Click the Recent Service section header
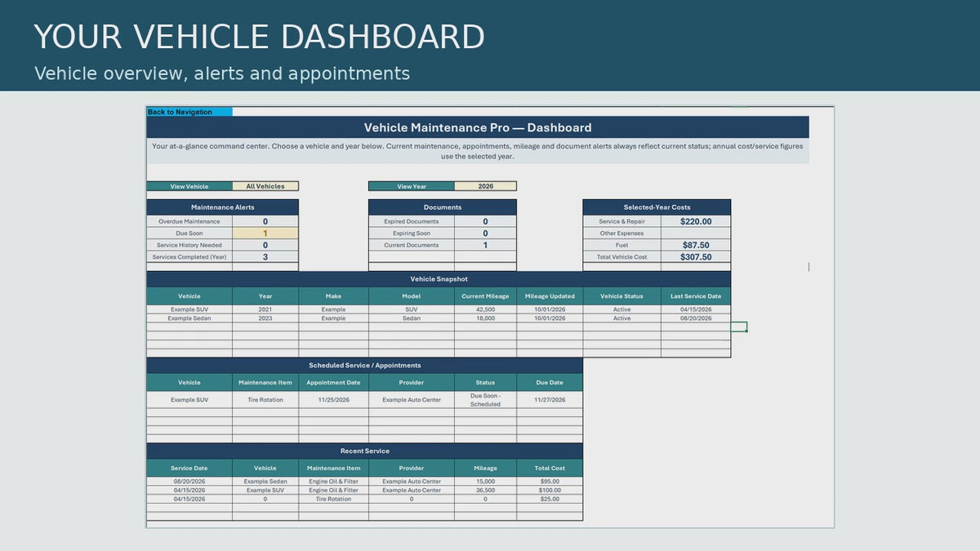This screenshot has height=551, width=980. coord(365,451)
